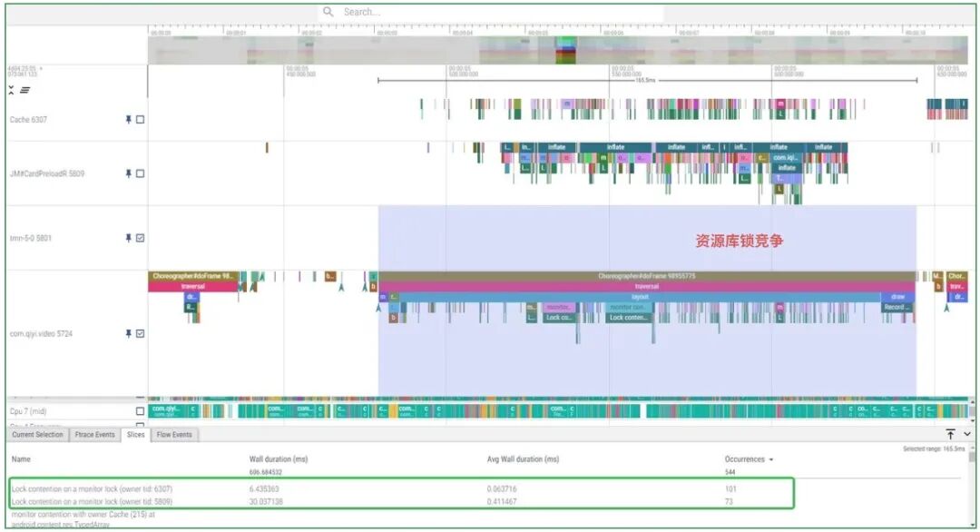Click the tmn-5-0 5801 track name
Viewport: 980px width, 532px height.
click(x=31, y=238)
